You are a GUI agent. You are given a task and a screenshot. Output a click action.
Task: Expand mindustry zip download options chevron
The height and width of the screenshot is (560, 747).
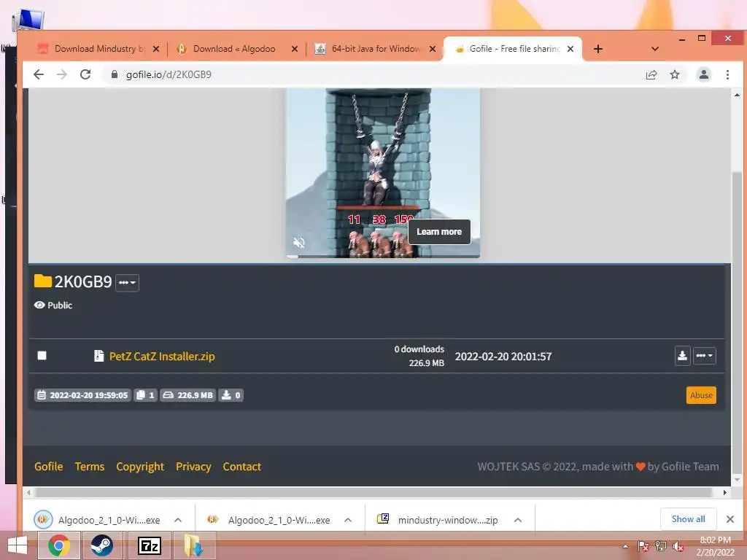pyautogui.click(x=518, y=520)
